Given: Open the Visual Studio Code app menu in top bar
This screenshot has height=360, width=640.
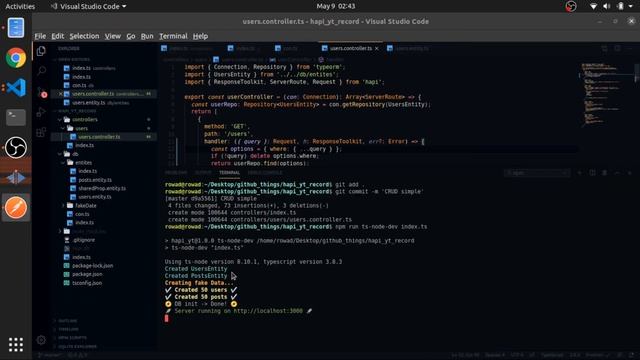Looking at the screenshot, I should click(89, 6).
